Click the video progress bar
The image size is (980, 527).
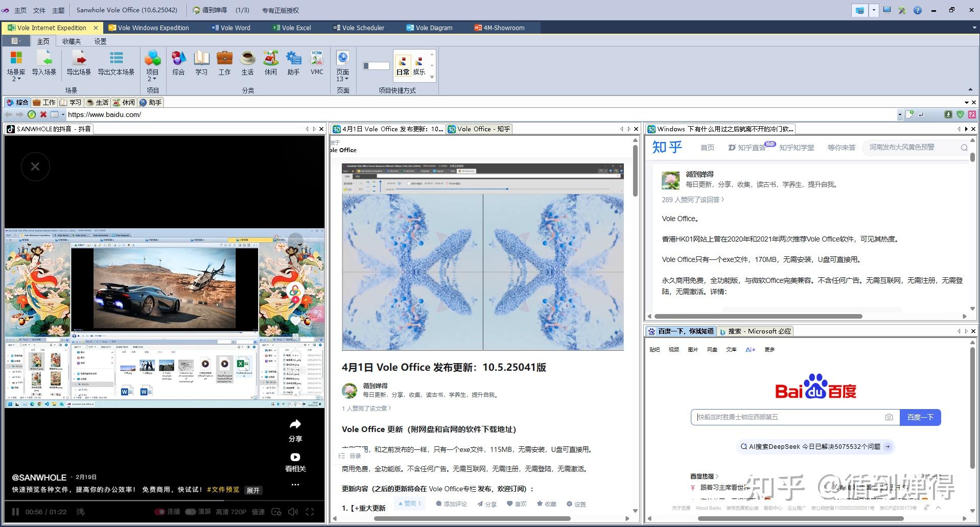[x=164, y=499]
